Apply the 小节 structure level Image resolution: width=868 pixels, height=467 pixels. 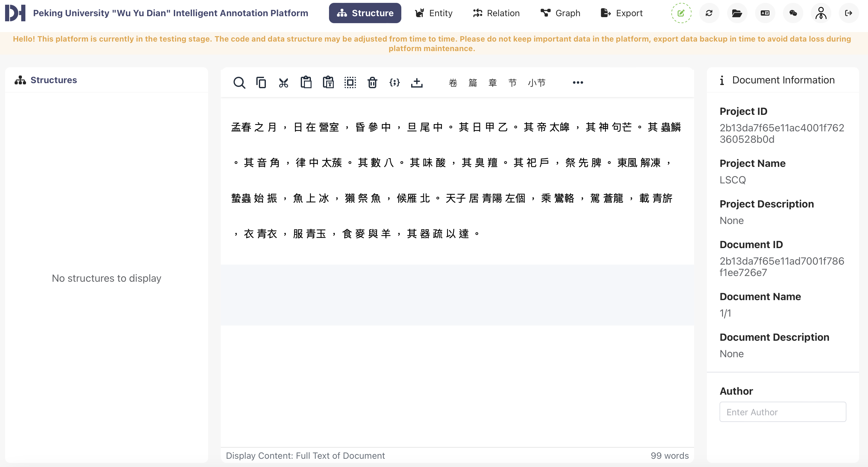tap(536, 82)
